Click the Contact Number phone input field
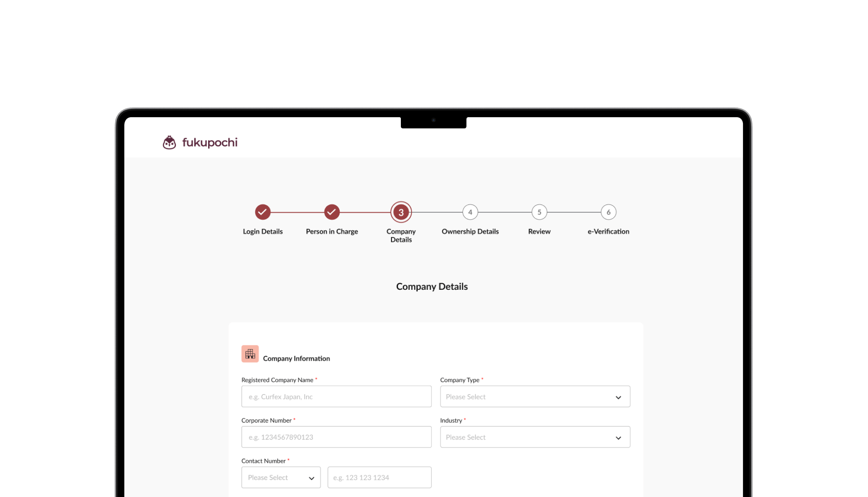 pyautogui.click(x=379, y=477)
